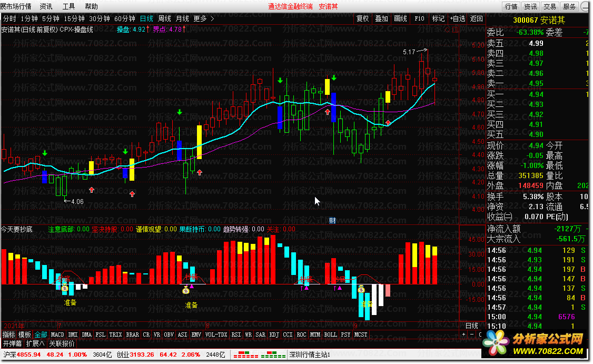Viewport: 593px width, 364px height.
Task: Click the 返回 back button
Action: pos(477,18)
